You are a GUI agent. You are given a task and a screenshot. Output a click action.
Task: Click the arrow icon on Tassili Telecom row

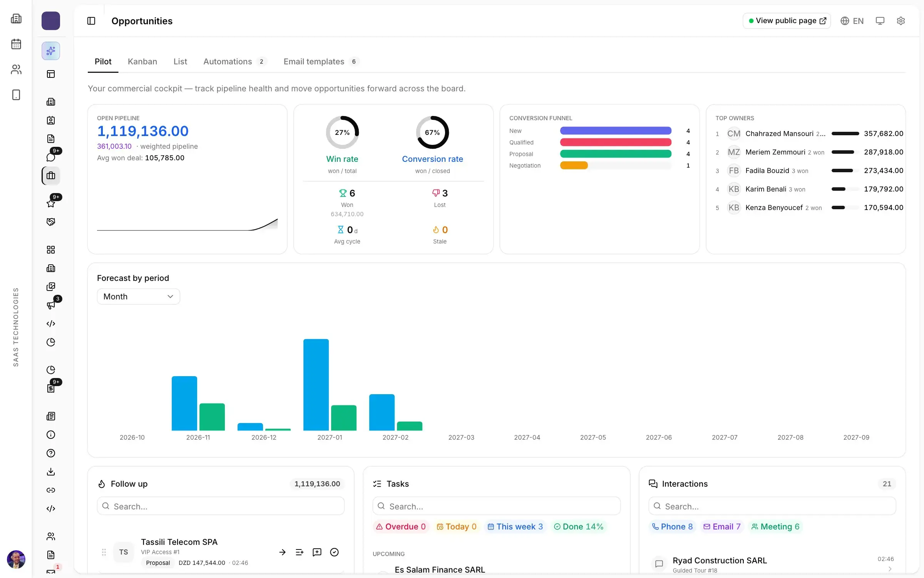[x=282, y=552]
